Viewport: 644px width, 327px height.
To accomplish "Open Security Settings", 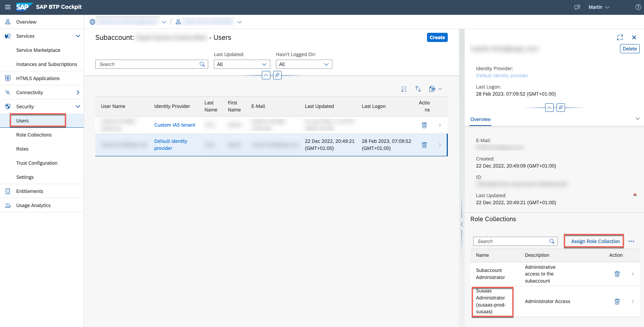I will 25,177.
